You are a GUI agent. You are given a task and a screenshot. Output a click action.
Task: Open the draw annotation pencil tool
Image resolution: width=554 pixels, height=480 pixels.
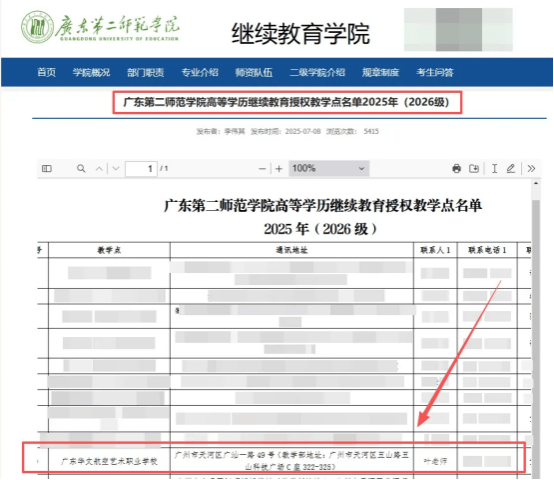(x=511, y=168)
